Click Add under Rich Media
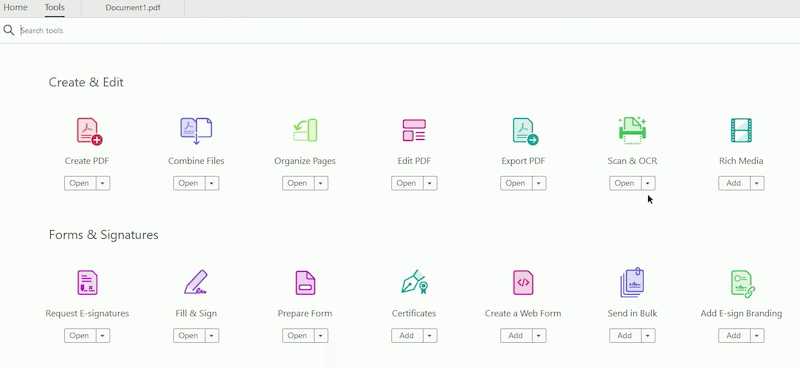800x368 pixels. pos(734,183)
